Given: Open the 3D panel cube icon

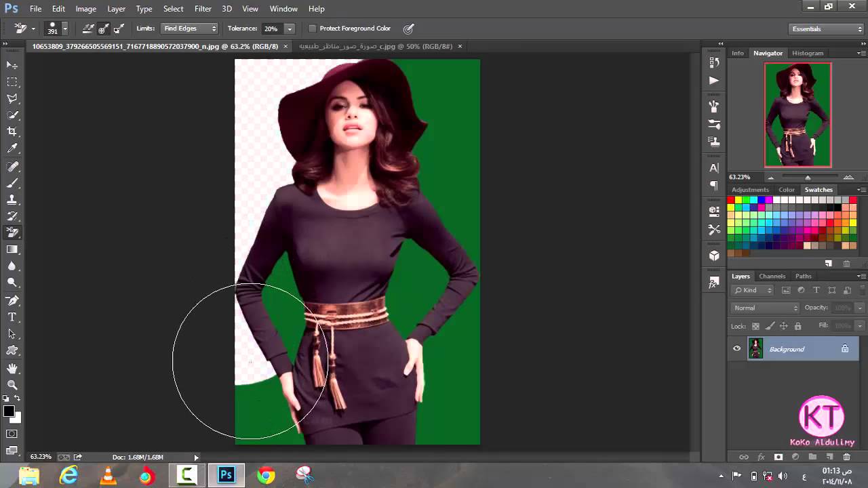Looking at the screenshot, I should [x=714, y=256].
